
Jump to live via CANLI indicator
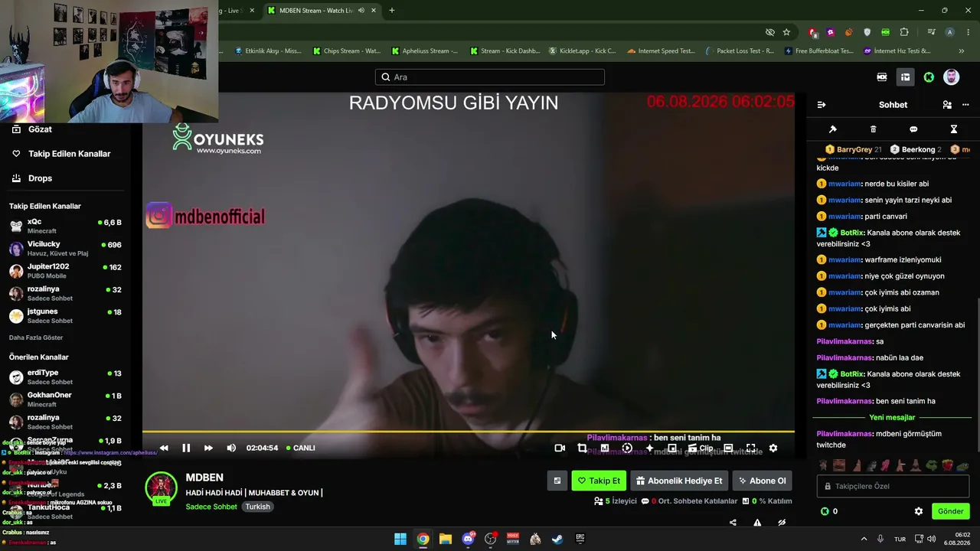click(300, 448)
